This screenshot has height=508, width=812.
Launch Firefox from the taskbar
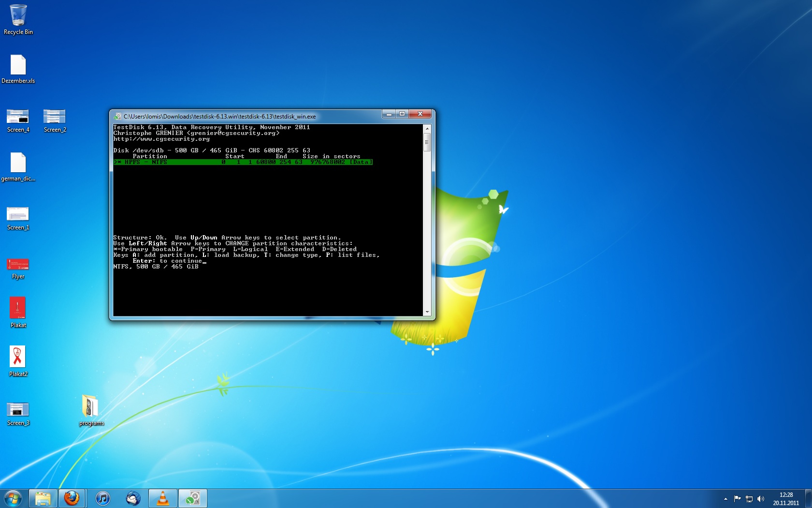72,498
